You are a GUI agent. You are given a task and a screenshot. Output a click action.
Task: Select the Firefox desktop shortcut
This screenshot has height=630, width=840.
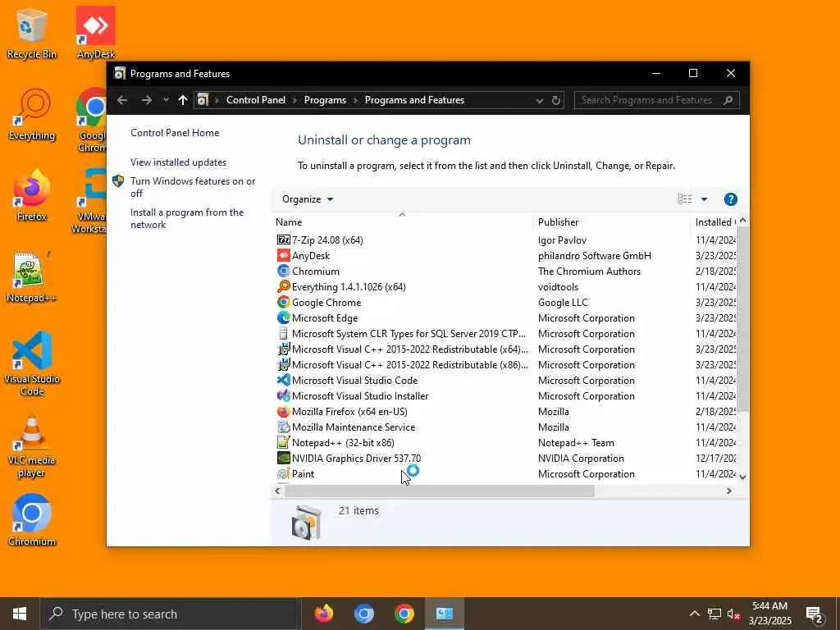(x=32, y=195)
